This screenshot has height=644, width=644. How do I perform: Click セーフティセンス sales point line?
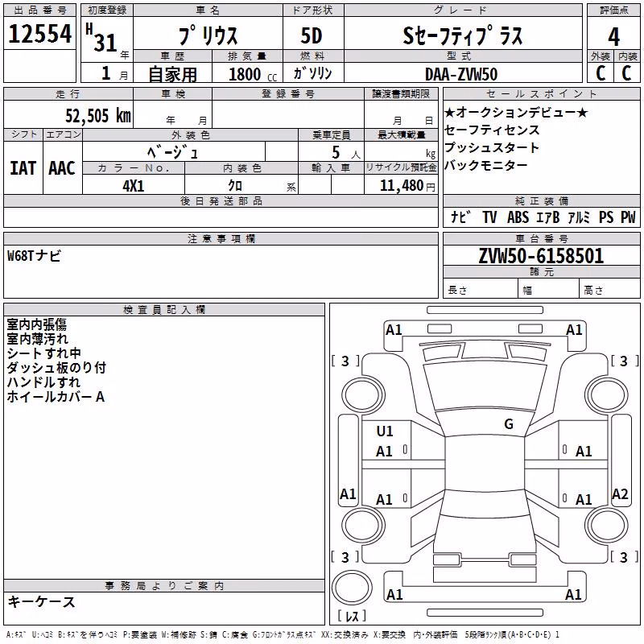pyautogui.click(x=492, y=130)
